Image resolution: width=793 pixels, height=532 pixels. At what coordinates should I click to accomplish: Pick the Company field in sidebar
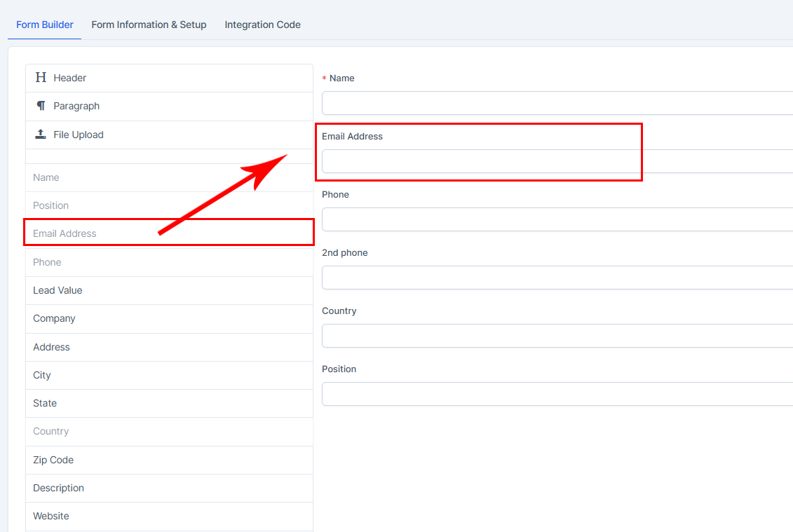[54, 318]
